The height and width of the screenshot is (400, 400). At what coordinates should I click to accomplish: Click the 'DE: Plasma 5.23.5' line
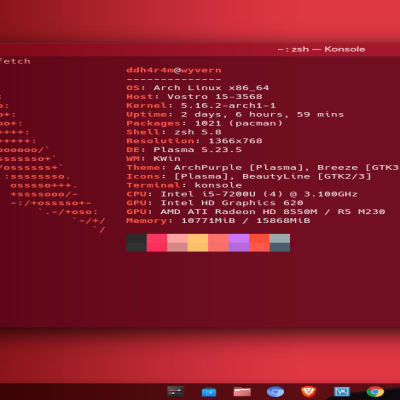[184, 150]
